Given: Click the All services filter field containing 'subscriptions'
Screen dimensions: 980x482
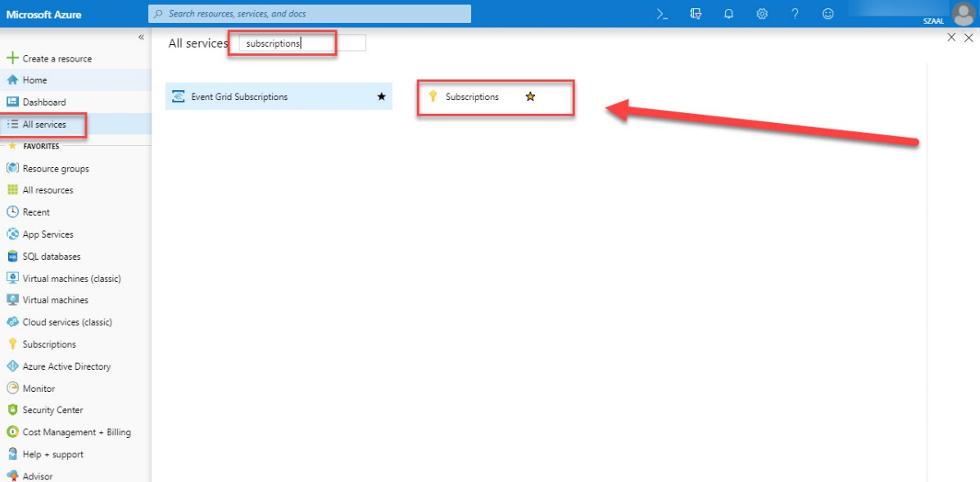Looking at the screenshot, I should click(302, 43).
